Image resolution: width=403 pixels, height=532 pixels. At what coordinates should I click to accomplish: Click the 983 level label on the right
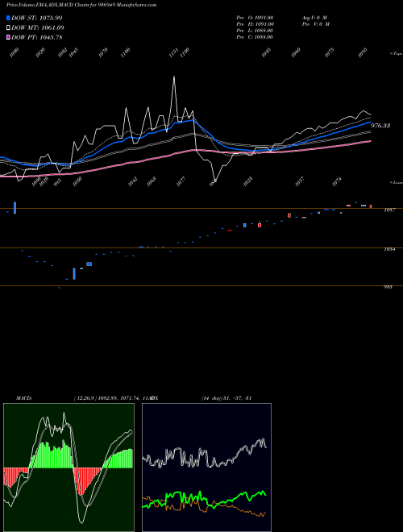click(x=388, y=287)
